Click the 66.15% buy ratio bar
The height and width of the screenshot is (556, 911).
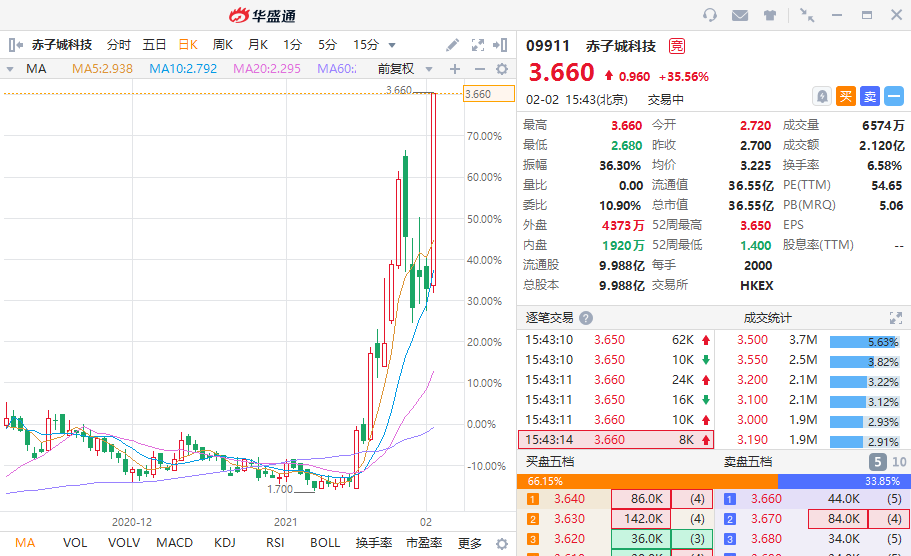647,481
